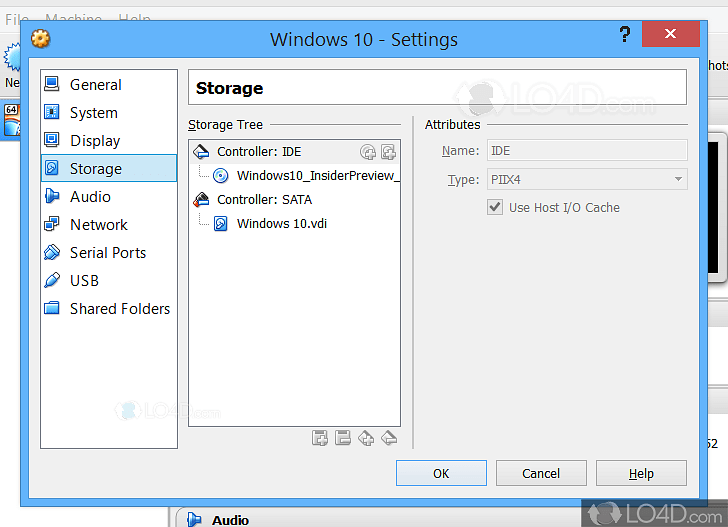Click the Serial Ports connector icon
Viewport: 728px width, 527px height.
tap(52, 252)
